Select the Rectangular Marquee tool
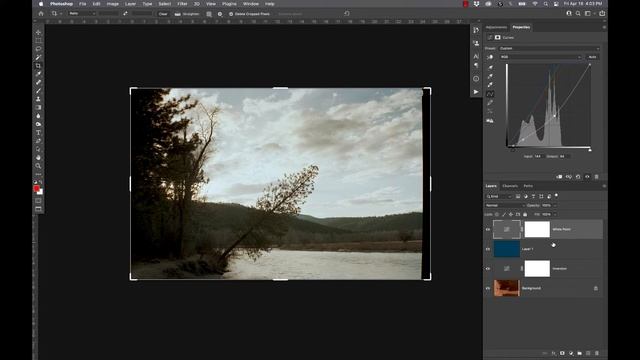The image size is (640, 360). 38,40
